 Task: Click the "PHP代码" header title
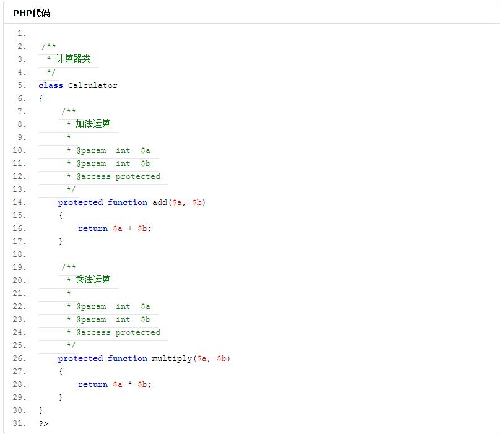tap(32, 13)
